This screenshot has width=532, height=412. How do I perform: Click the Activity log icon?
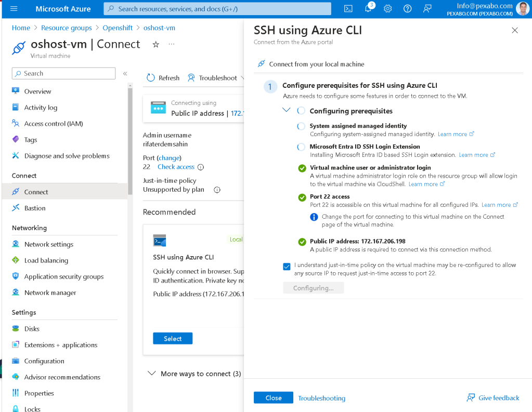tap(16, 107)
